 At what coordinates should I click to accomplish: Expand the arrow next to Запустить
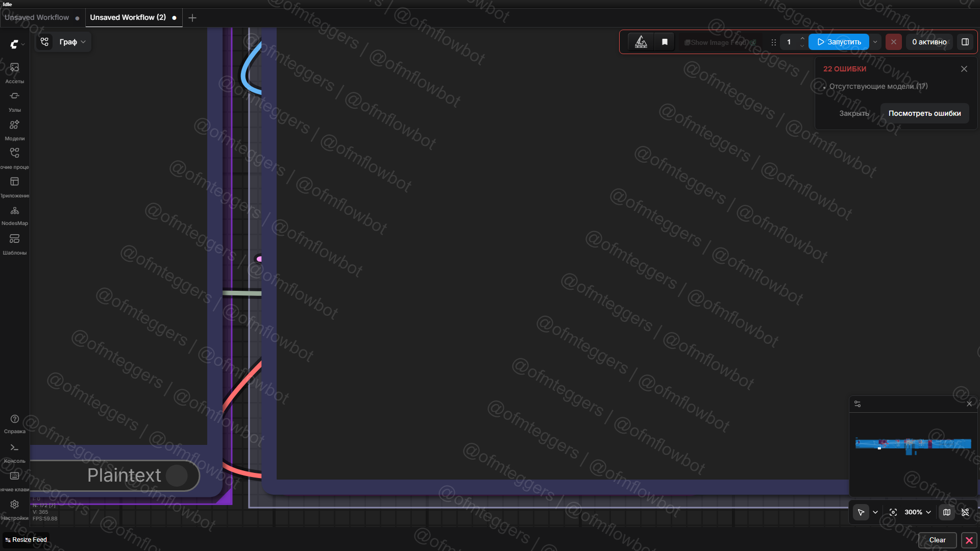point(875,42)
